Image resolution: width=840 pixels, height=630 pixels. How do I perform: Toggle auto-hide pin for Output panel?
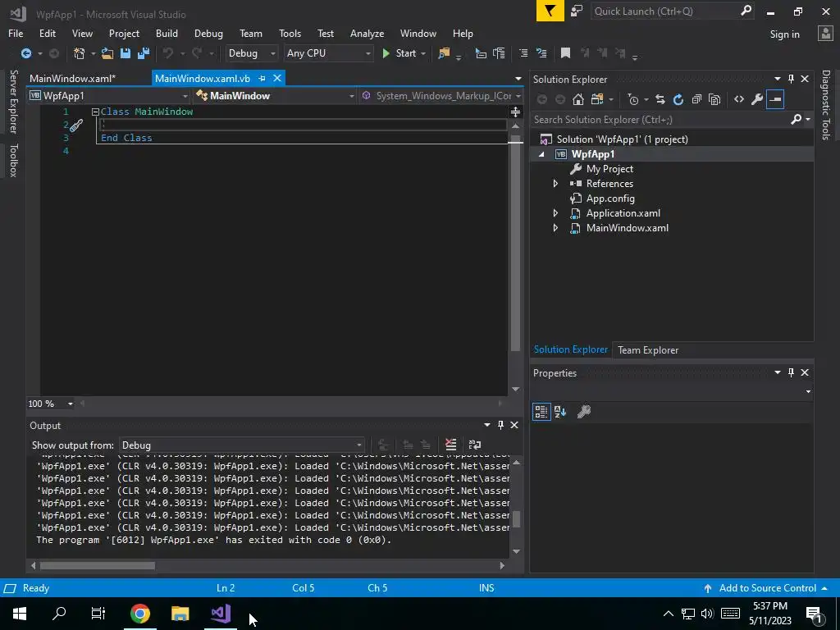point(500,425)
